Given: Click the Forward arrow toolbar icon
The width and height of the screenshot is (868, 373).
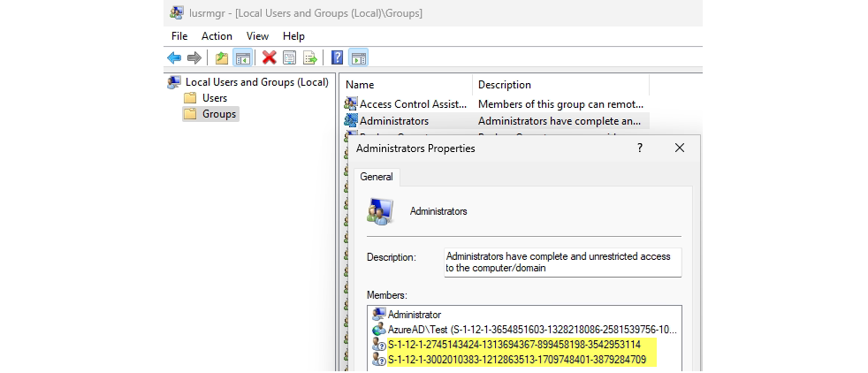Looking at the screenshot, I should [194, 57].
